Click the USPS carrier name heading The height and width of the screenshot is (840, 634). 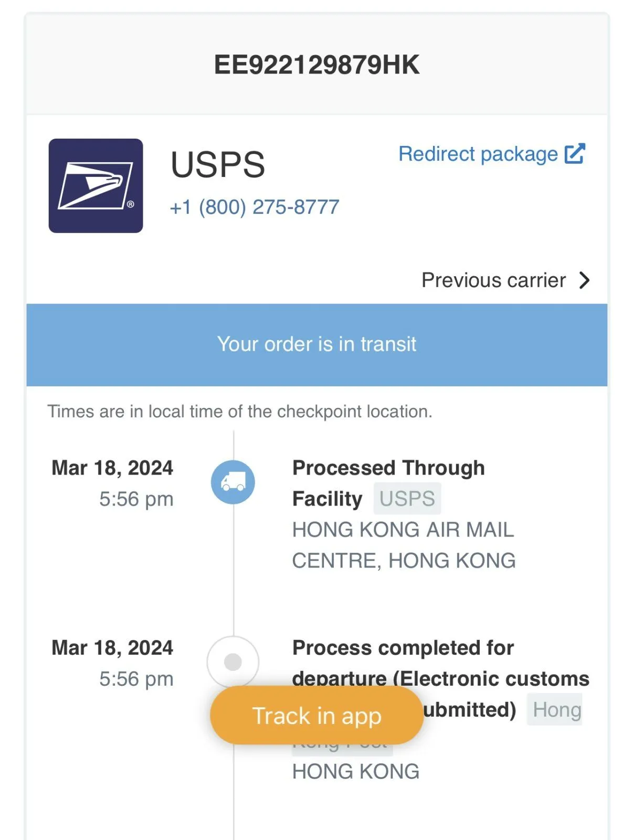coord(218,164)
